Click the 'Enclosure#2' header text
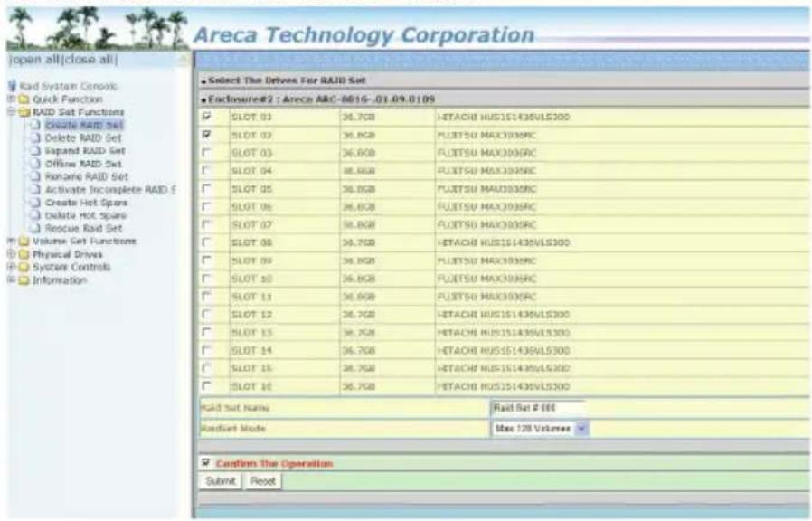The image size is (812, 521). 240,99
